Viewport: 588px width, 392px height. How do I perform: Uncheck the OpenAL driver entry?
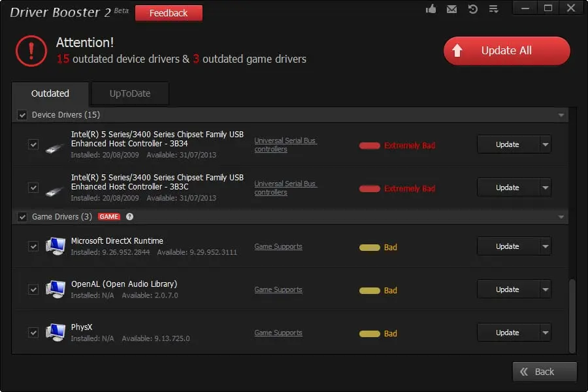[33, 289]
